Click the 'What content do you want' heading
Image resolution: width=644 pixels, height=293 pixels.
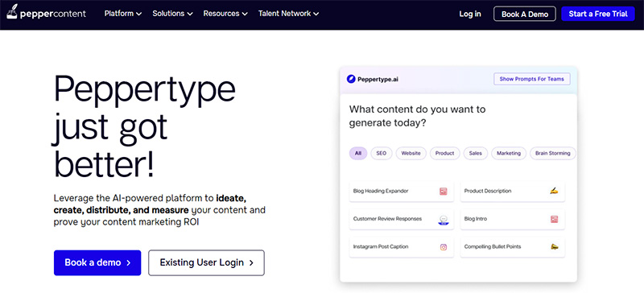[417, 116]
